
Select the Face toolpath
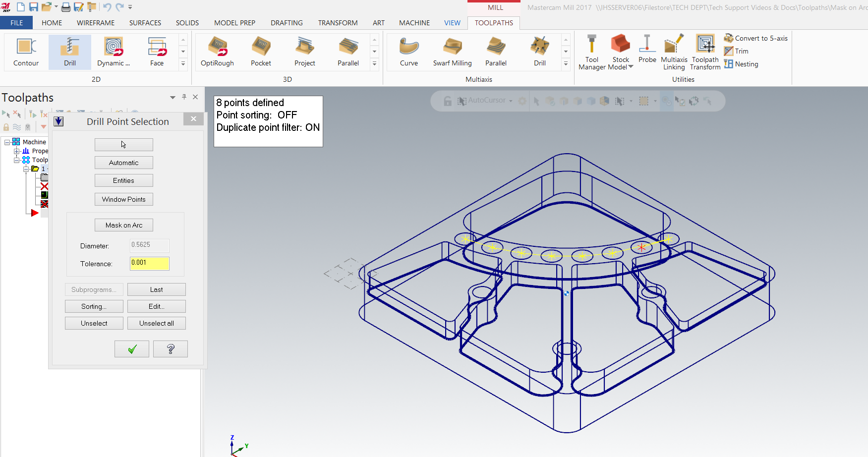click(x=157, y=52)
